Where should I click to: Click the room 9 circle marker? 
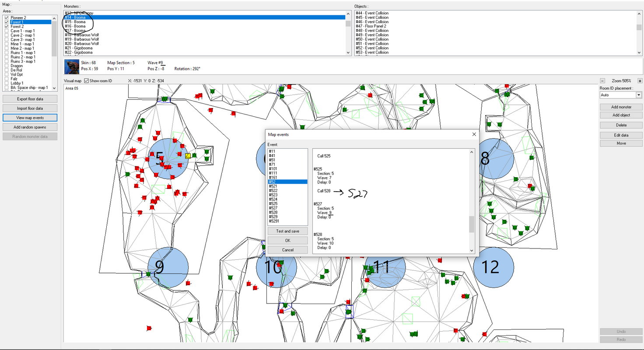point(168,267)
